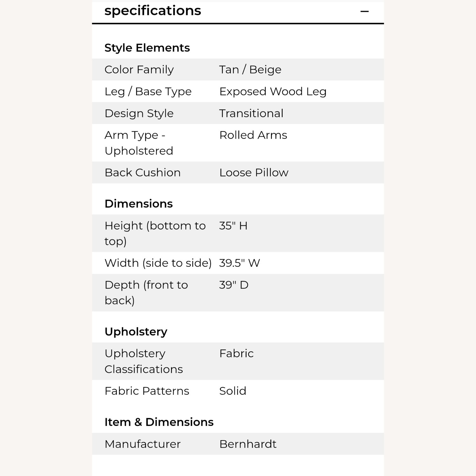Select the Rolled Arms value
This screenshot has width=476, height=476.
pos(253,135)
